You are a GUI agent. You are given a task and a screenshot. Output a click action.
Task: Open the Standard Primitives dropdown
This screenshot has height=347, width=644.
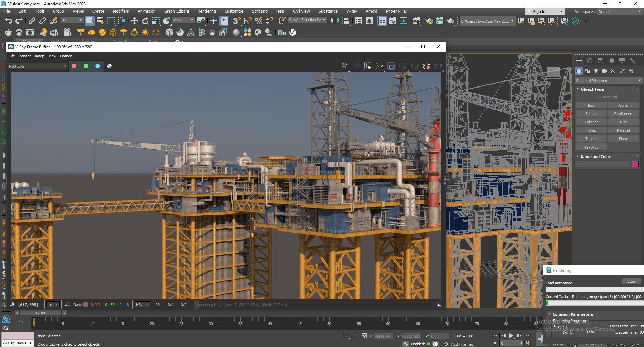tap(608, 81)
